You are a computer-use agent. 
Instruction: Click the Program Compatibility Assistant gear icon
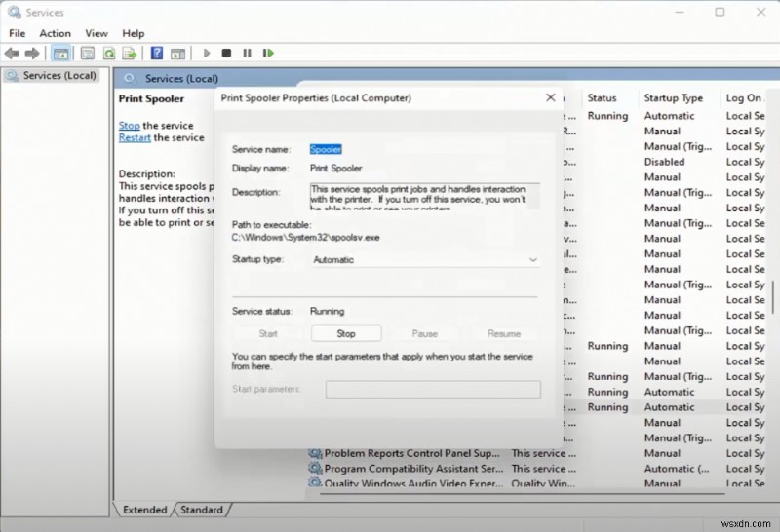coord(315,469)
